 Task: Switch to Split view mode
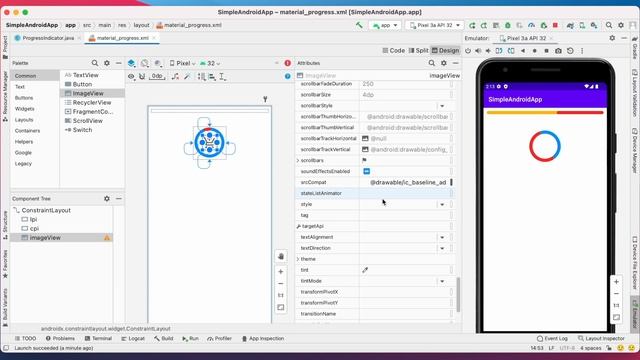(x=418, y=51)
